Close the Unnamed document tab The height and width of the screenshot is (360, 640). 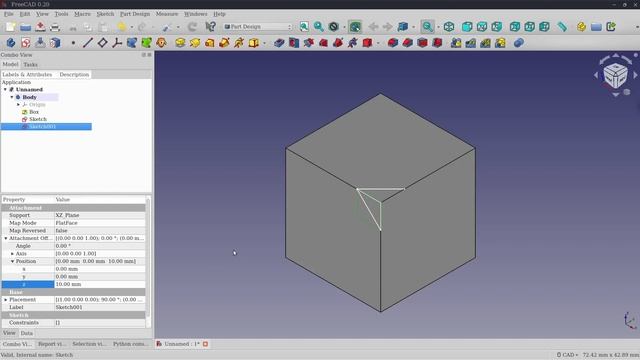click(x=205, y=344)
